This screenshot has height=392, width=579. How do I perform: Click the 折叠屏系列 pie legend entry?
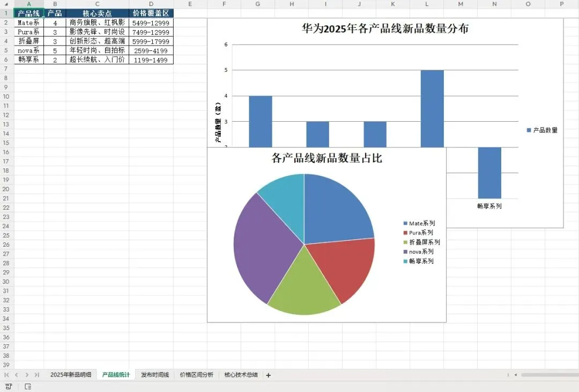point(422,242)
